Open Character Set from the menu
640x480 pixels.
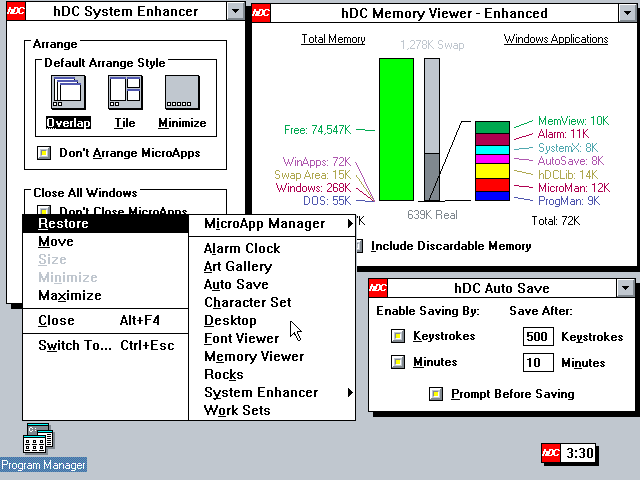pos(271,302)
